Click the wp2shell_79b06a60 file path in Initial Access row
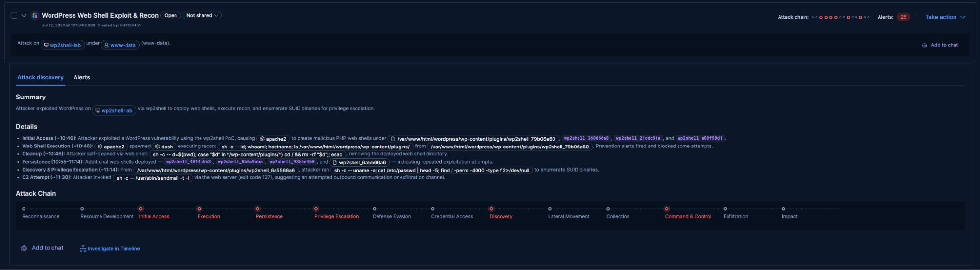 (x=474, y=139)
